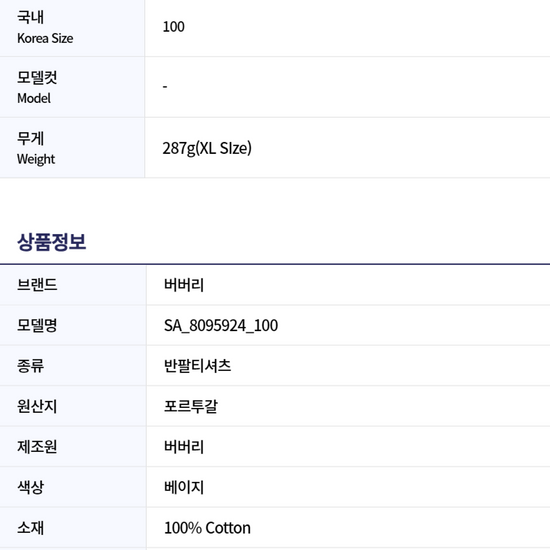Viewport: 550px width, 550px height.
Task: Click the 상품정보 section heading
Action: 52,242
